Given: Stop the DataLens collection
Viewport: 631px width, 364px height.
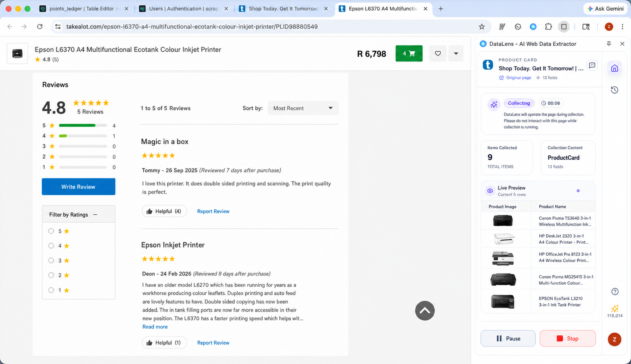Looking at the screenshot, I should pyautogui.click(x=568, y=338).
